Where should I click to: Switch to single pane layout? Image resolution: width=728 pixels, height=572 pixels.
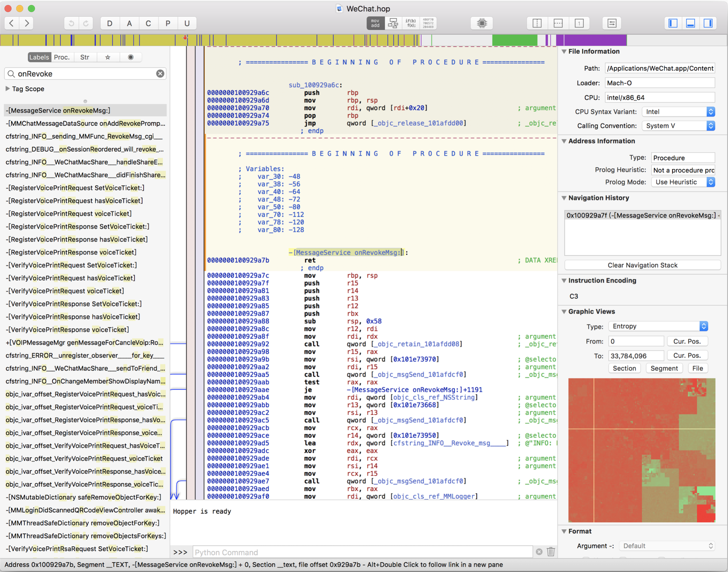point(579,23)
